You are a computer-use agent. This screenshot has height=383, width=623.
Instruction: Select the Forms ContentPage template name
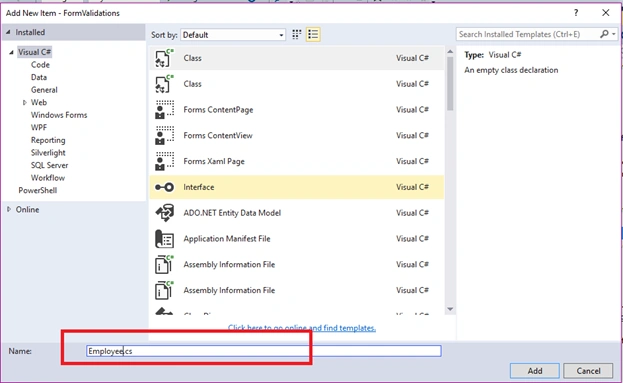coord(218,110)
